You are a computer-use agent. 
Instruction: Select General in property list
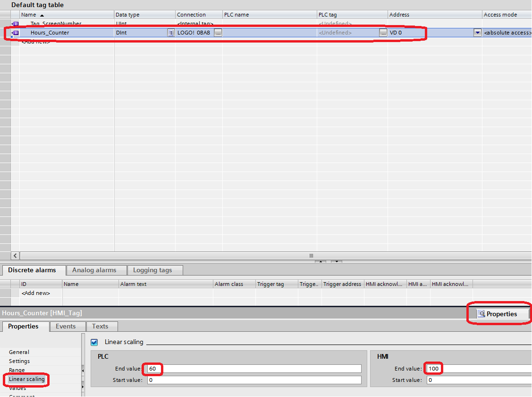point(19,352)
